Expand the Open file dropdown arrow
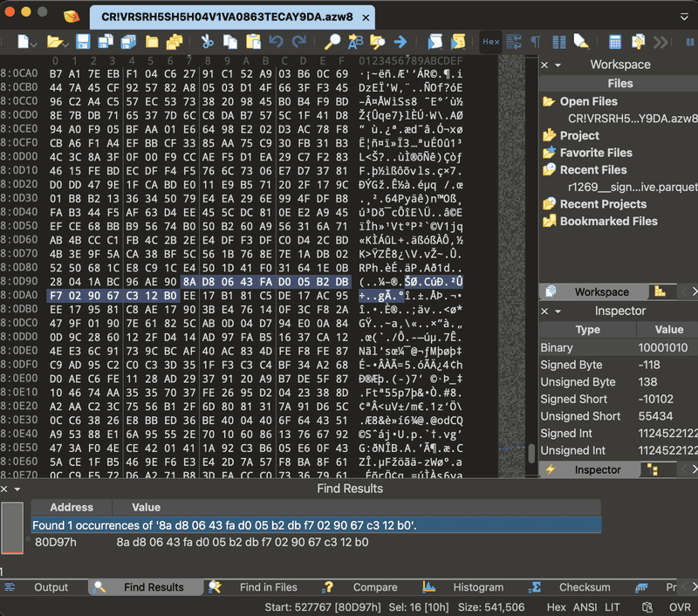The image size is (698, 616). coord(66,44)
